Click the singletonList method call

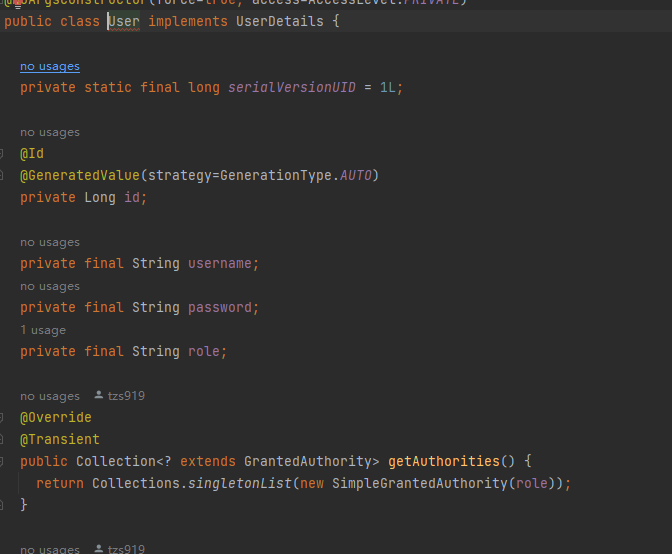pos(240,484)
